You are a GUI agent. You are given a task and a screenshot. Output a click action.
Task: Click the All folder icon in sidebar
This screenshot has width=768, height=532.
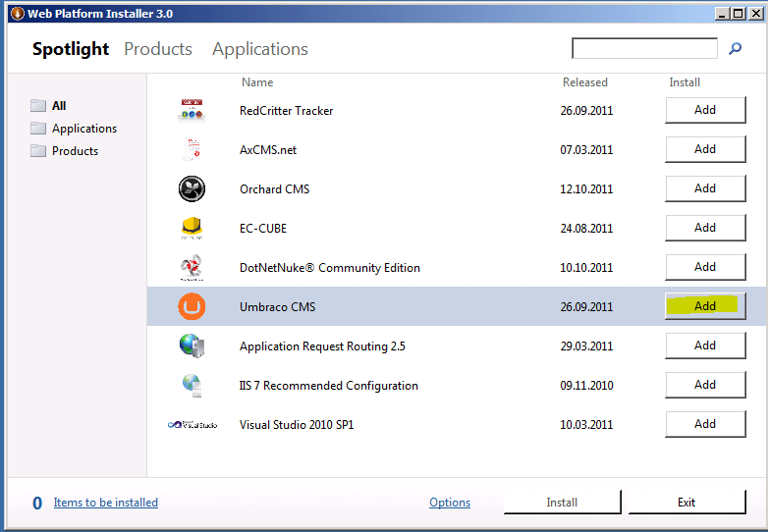[38, 105]
